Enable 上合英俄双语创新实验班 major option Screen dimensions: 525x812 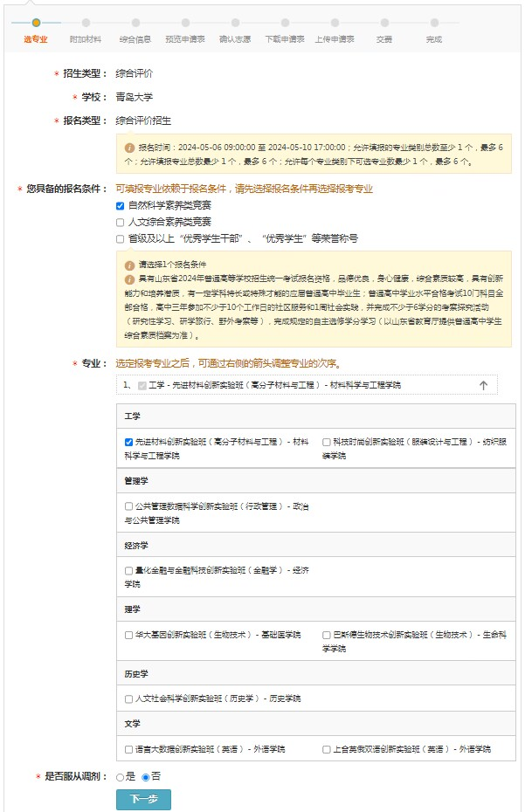click(327, 749)
